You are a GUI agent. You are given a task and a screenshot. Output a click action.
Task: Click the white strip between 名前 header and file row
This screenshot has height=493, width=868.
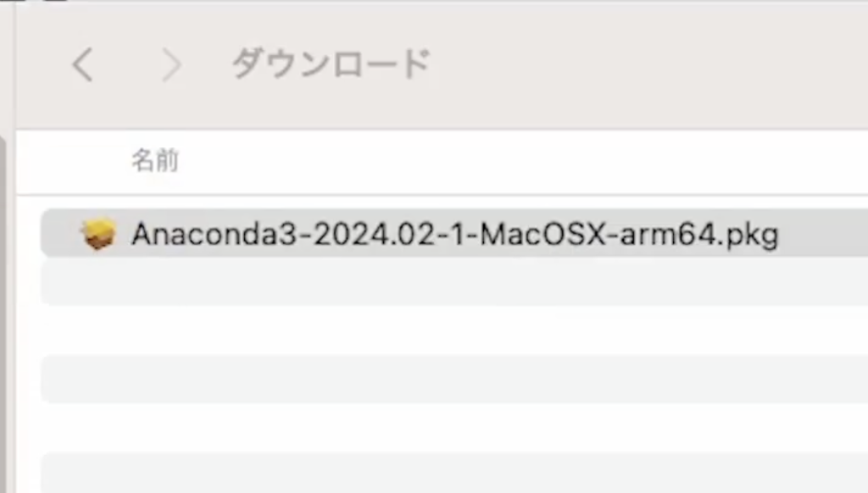coord(442,202)
